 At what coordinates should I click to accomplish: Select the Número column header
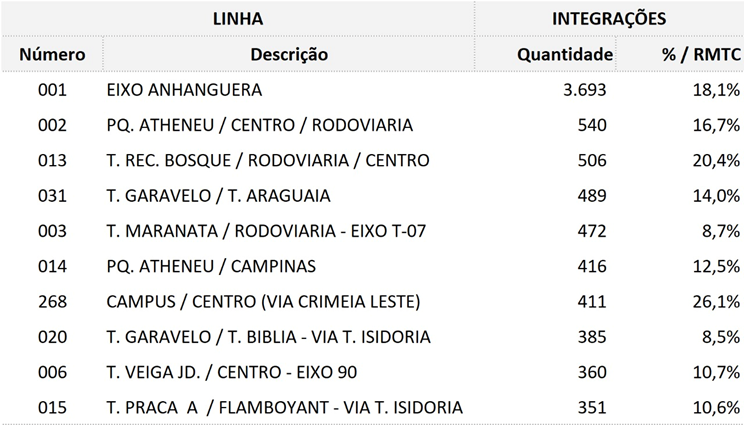(x=52, y=54)
